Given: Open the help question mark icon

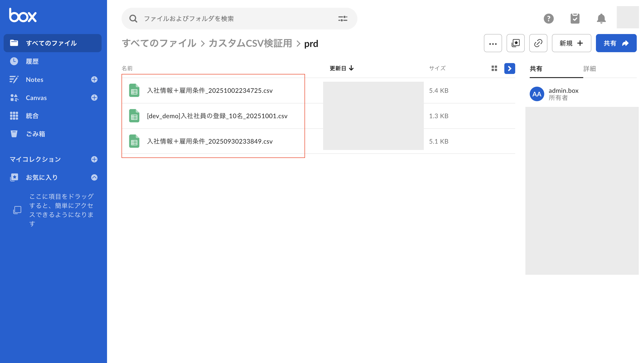Looking at the screenshot, I should pyautogui.click(x=549, y=19).
